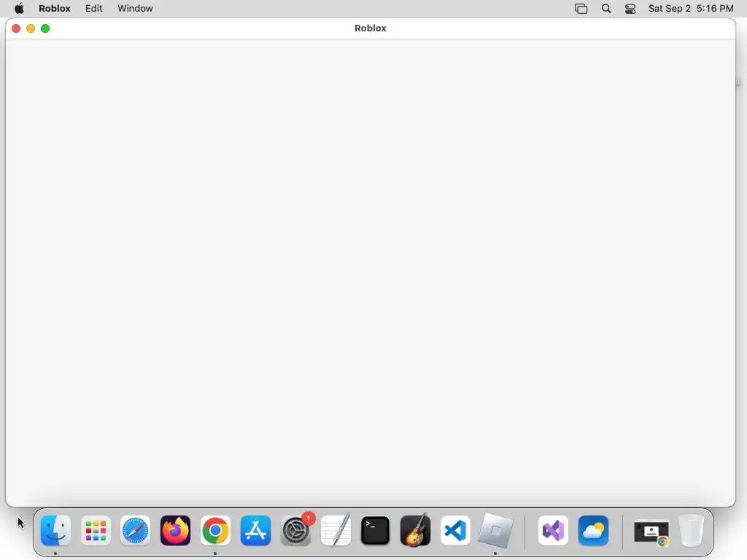Open Launchpad from the Dock
This screenshot has height=560, width=747.
96,531
